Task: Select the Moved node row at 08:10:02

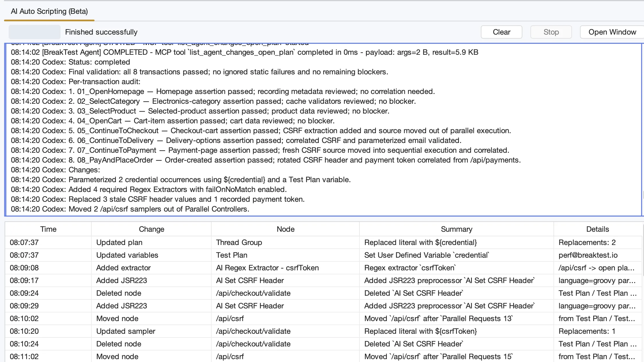Action: [x=323, y=318]
